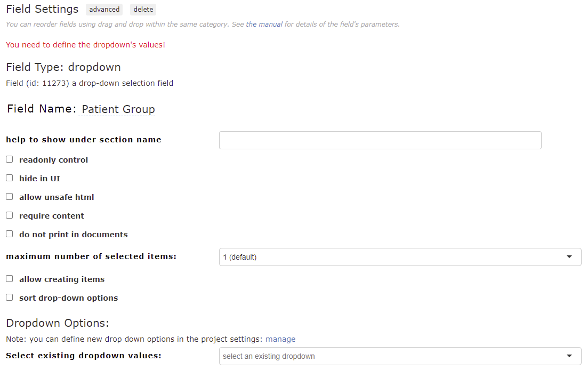Click the help text input box

coord(380,140)
